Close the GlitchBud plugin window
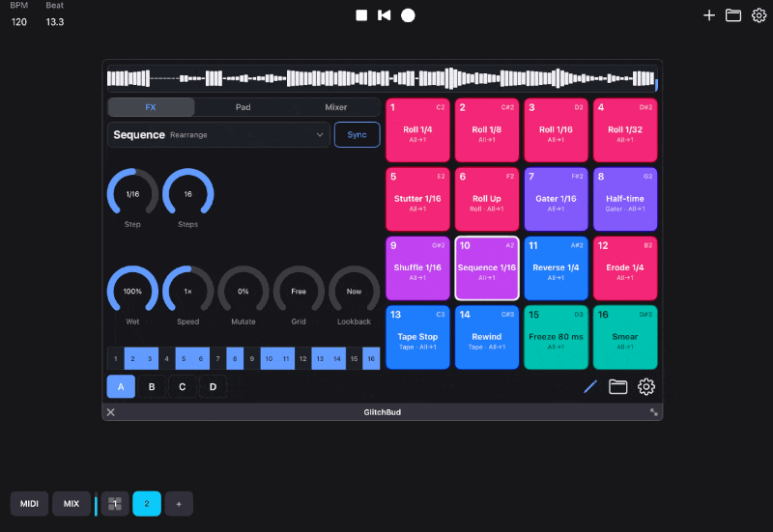This screenshot has height=532, width=773. [111, 412]
